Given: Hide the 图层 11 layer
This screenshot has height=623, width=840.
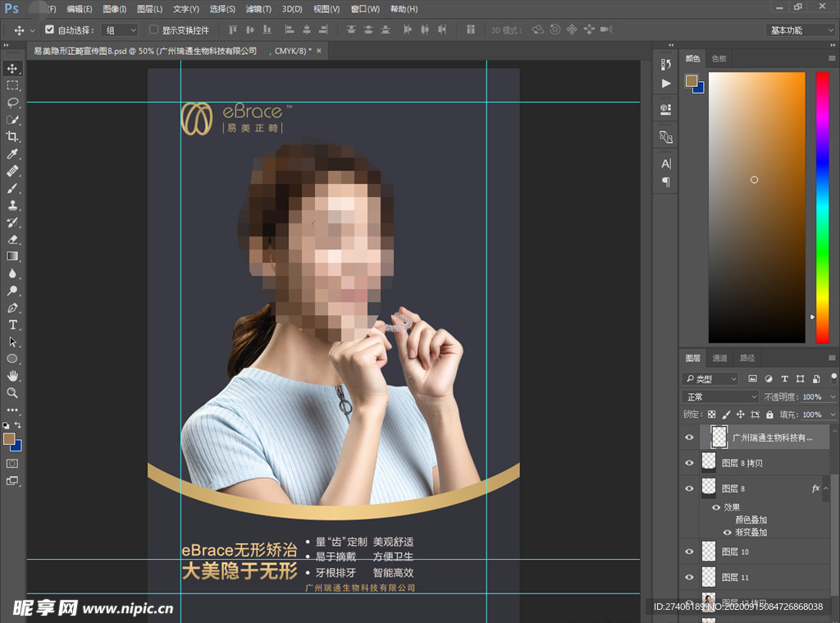Looking at the screenshot, I should click(x=689, y=577).
